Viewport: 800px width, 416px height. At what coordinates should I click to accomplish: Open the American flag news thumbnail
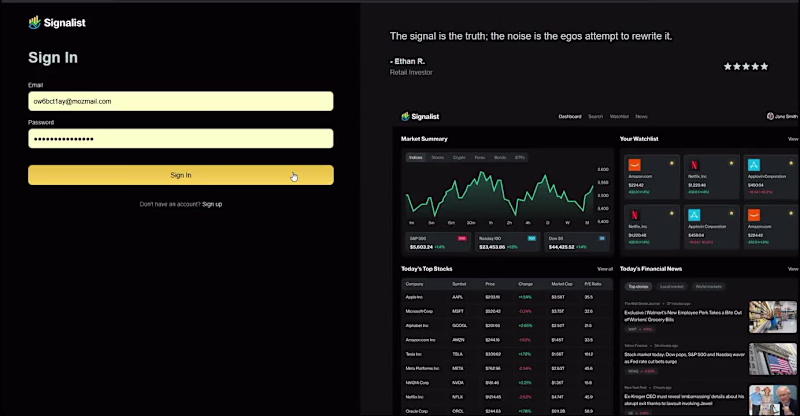pyautogui.click(x=772, y=359)
